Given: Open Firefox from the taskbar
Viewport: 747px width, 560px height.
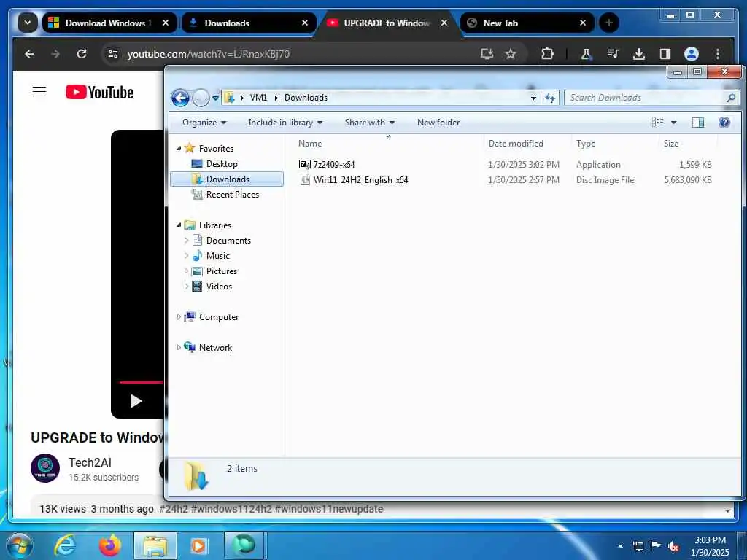Looking at the screenshot, I should click(x=110, y=545).
